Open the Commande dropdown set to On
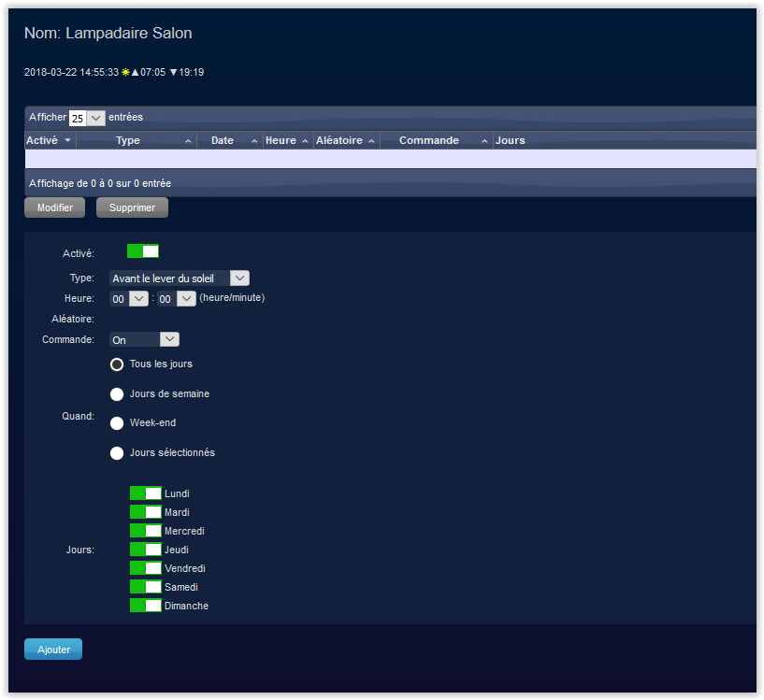Viewport: 764px width, 700px height. tap(144, 340)
